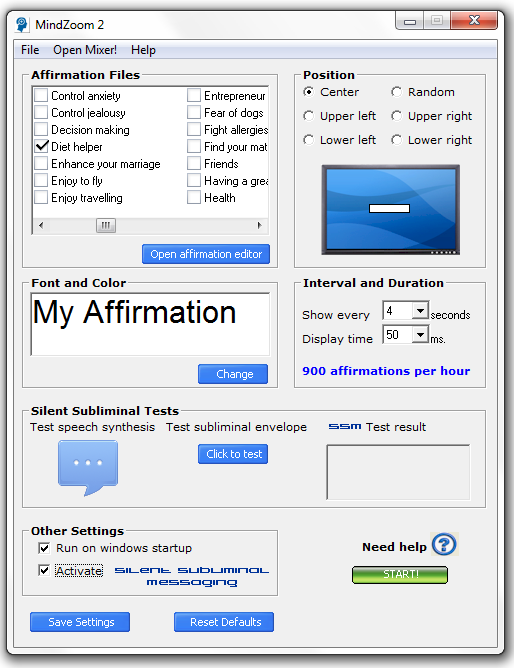Viewport: 514px width, 668px height.
Task: Click the Need help label
Action: pos(394,547)
